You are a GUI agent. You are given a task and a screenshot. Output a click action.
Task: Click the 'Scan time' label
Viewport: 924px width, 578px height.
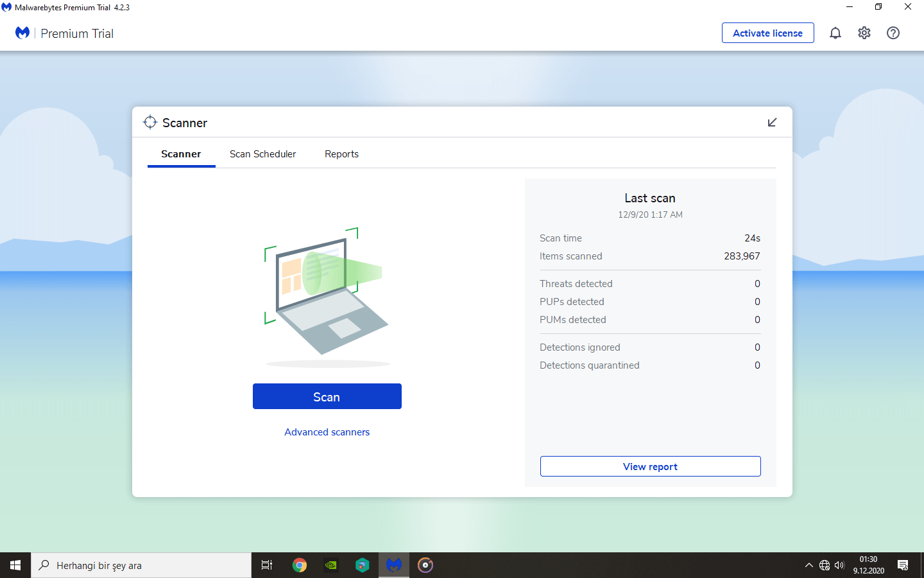tap(561, 238)
